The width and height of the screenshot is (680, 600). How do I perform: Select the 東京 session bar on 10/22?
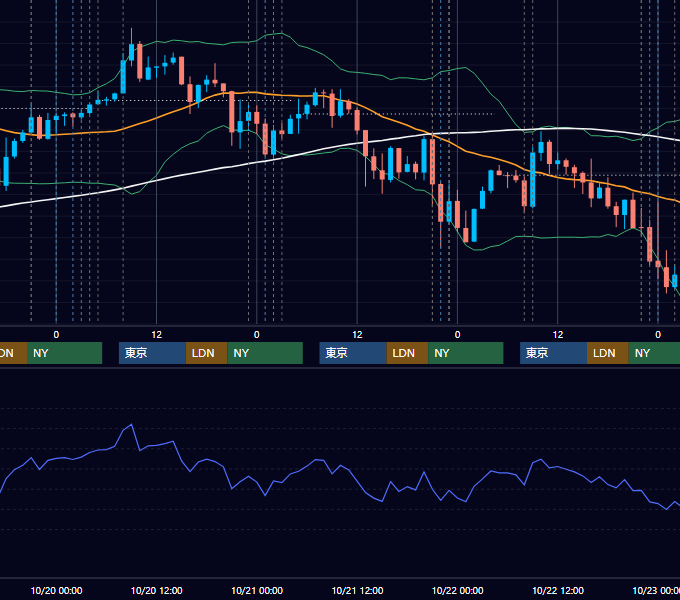(x=553, y=353)
